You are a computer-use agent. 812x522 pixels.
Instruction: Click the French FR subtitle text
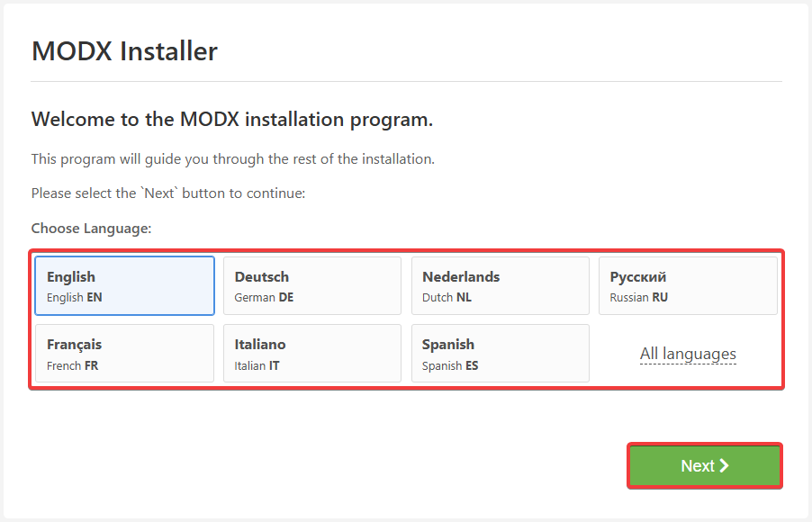click(75, 364)
